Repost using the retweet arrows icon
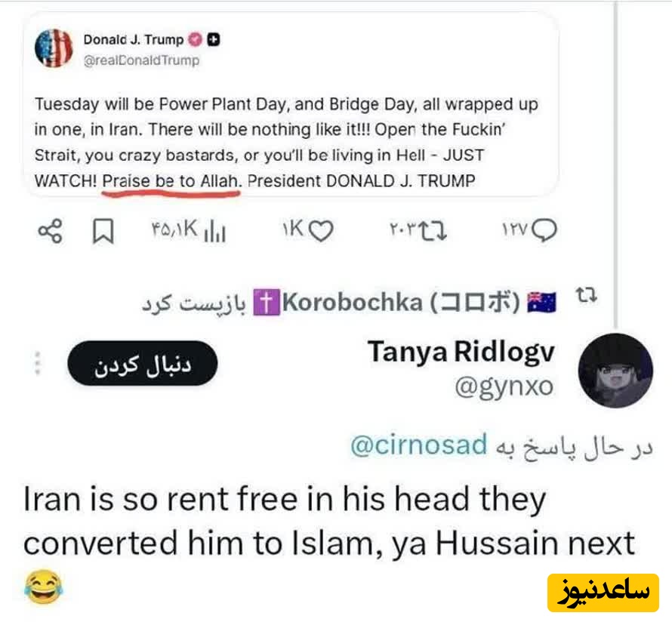This screenshot has height=625, width=672. coord(433,231)
